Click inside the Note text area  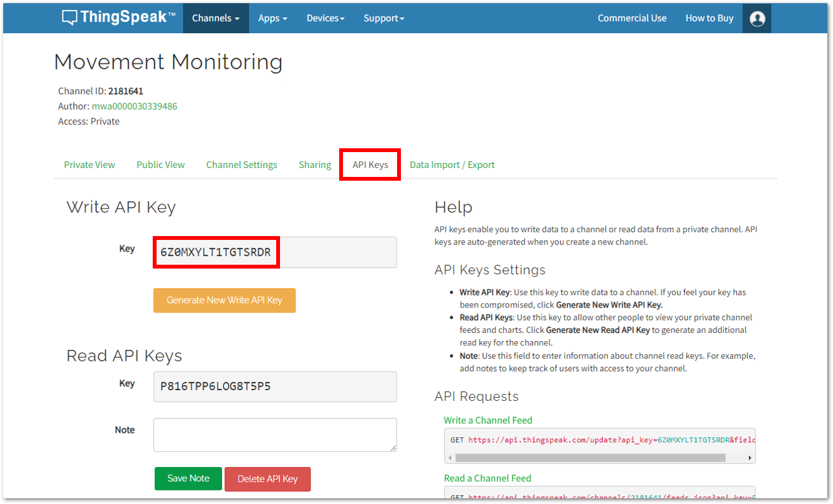(275, 435)
